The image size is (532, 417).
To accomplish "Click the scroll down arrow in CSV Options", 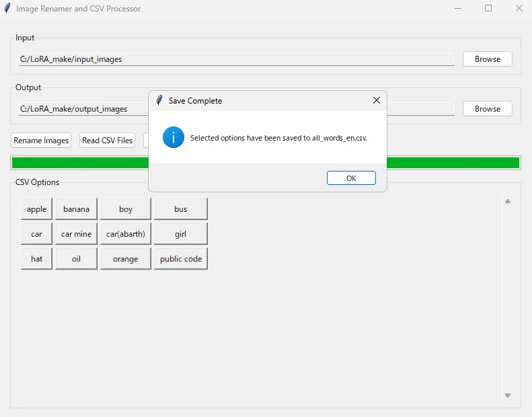I will 508,395.
